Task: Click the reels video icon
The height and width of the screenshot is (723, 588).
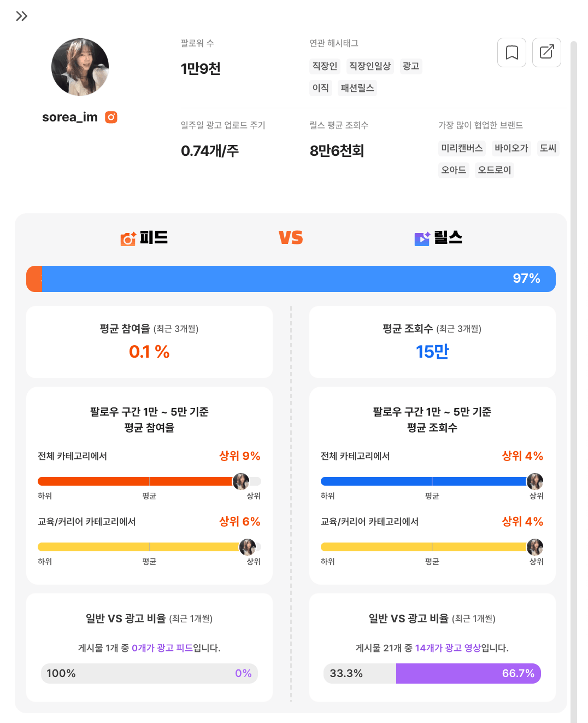Action: click(422, 238)
